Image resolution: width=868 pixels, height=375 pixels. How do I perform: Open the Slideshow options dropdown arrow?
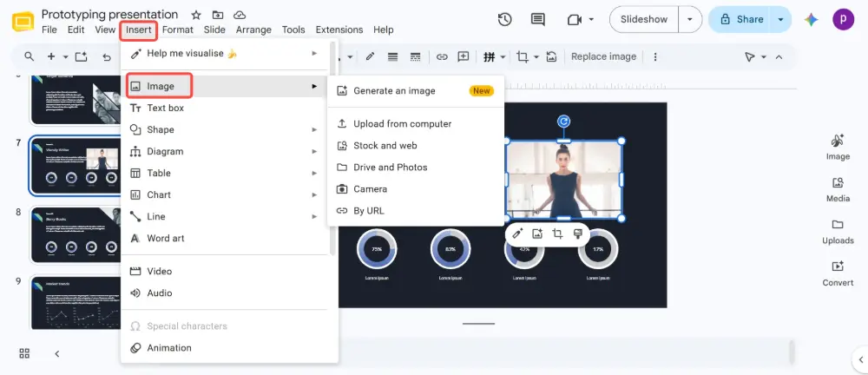pos(690,19)
